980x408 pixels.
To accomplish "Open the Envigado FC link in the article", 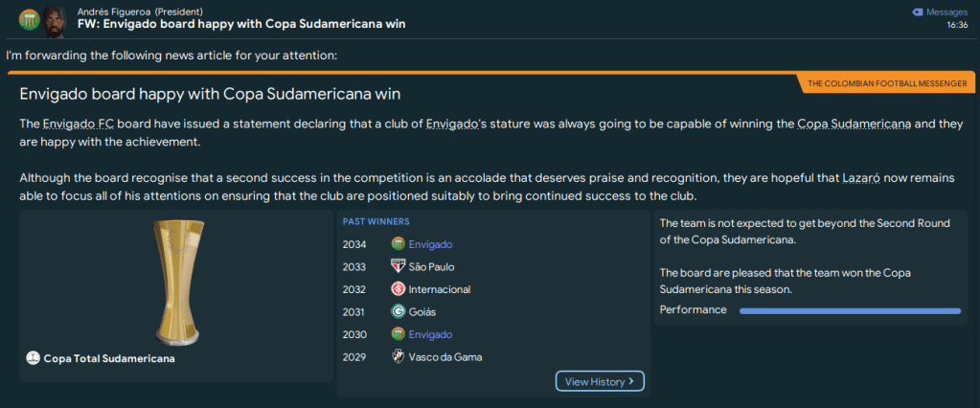I will pyautogui.click(x=79, y=125).
